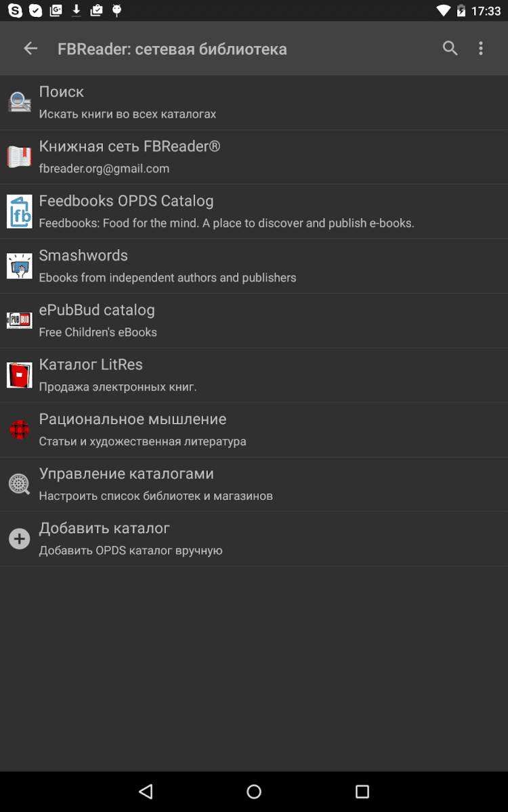Open 'Поиск' search all catalogs entry
Image resolution: width=508 pixels, height=812 pixels.
[62, 92]
